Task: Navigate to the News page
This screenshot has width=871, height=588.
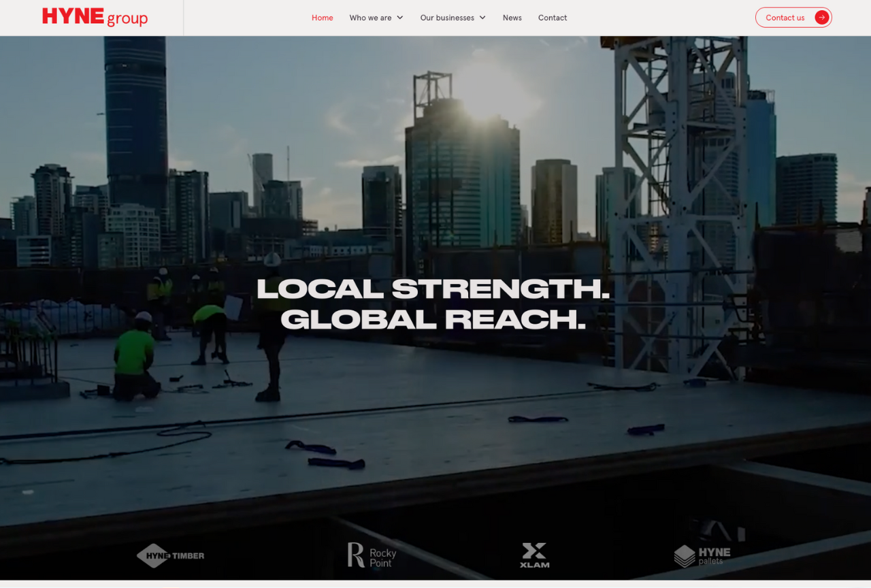Action: (512, 18)
